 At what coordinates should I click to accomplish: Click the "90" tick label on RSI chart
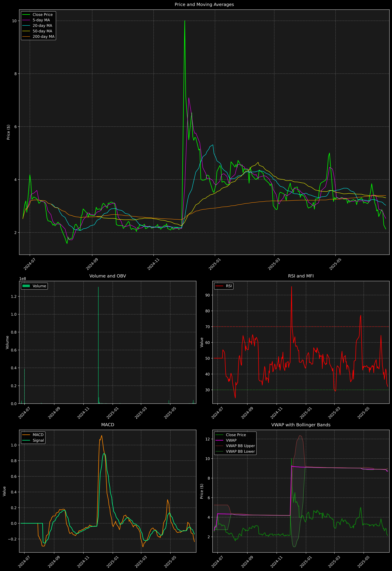(208, 295)
